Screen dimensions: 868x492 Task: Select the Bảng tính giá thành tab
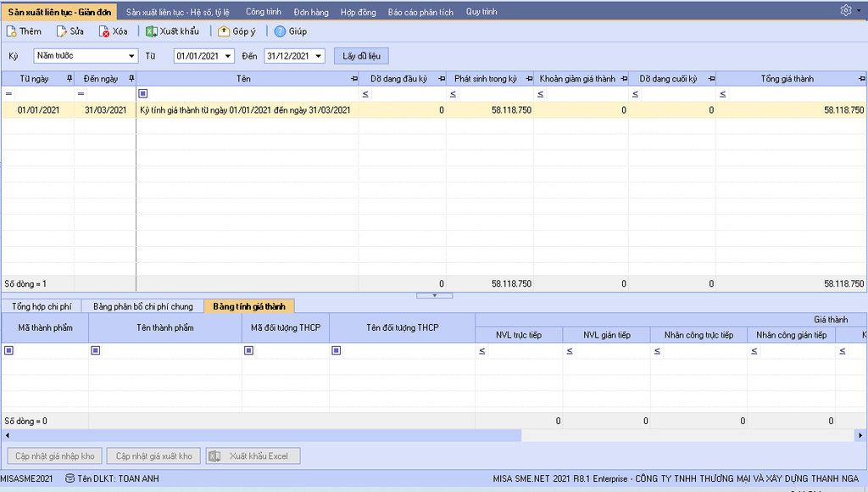click(249, 306)
